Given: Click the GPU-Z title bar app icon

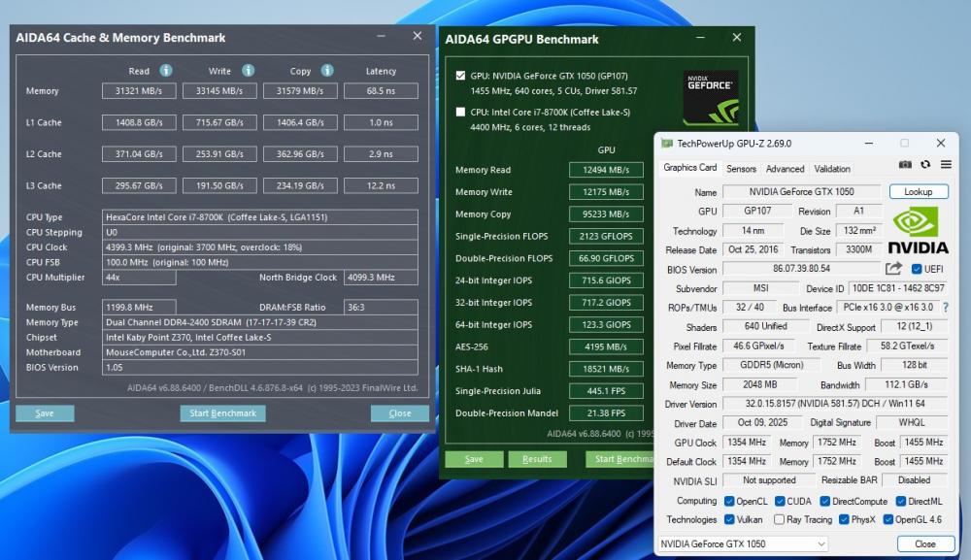Looking at the screenshot, I should pos(667,144).
